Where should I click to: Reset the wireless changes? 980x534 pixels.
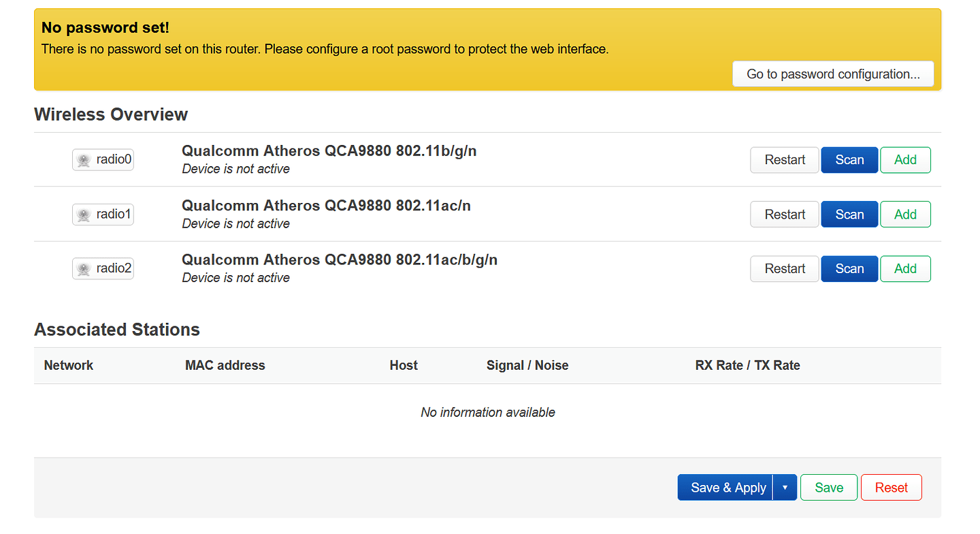pos(891,487)
